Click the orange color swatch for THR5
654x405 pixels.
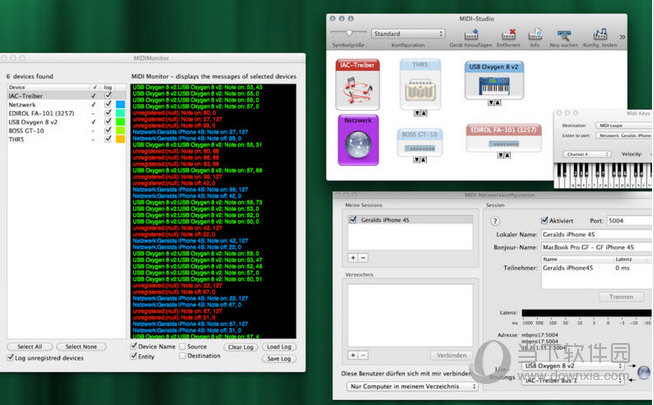(120, 139)
